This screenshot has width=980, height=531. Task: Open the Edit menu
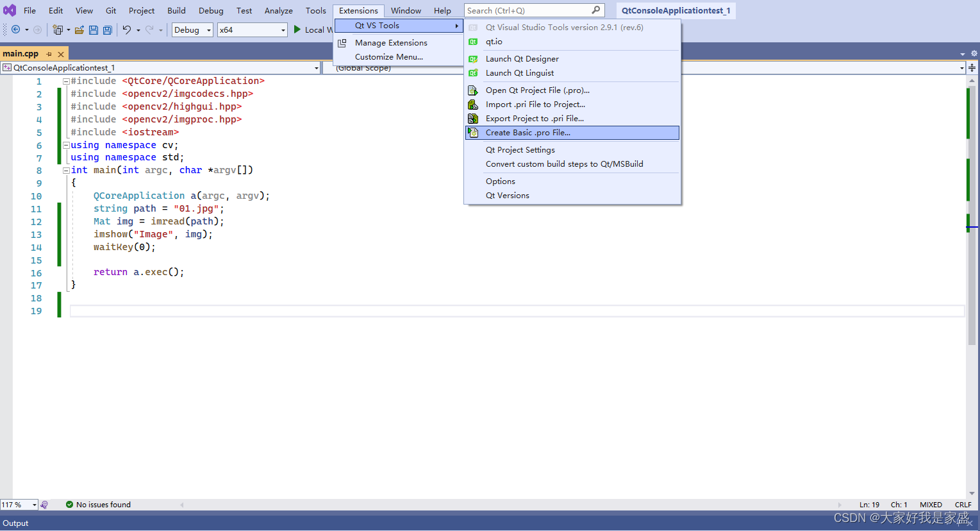[x=56, y=10]
